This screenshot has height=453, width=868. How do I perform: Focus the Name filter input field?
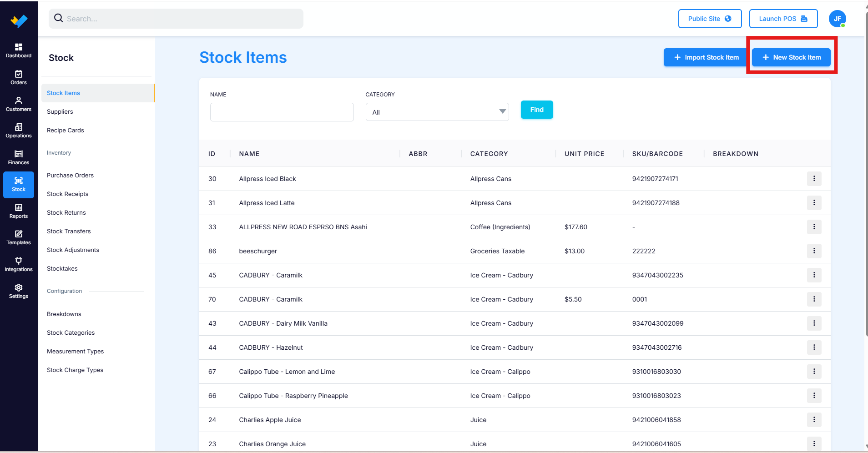click(282, 112)
